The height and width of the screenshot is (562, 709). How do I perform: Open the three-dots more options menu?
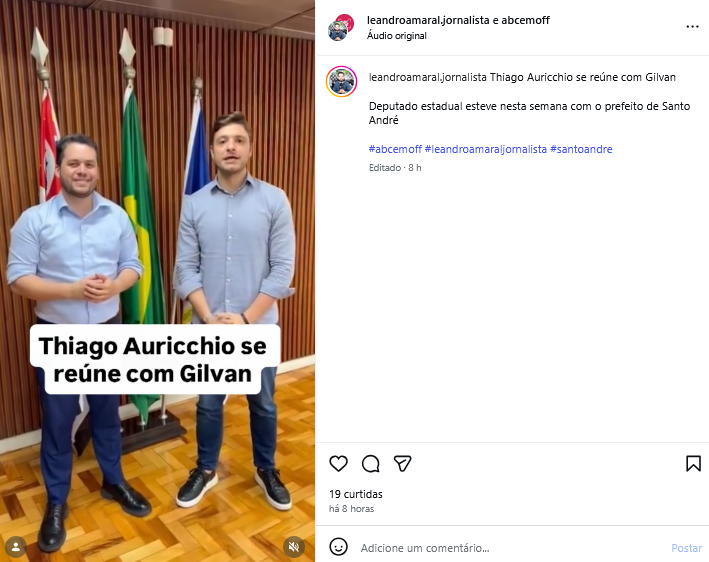click(692, 27)
